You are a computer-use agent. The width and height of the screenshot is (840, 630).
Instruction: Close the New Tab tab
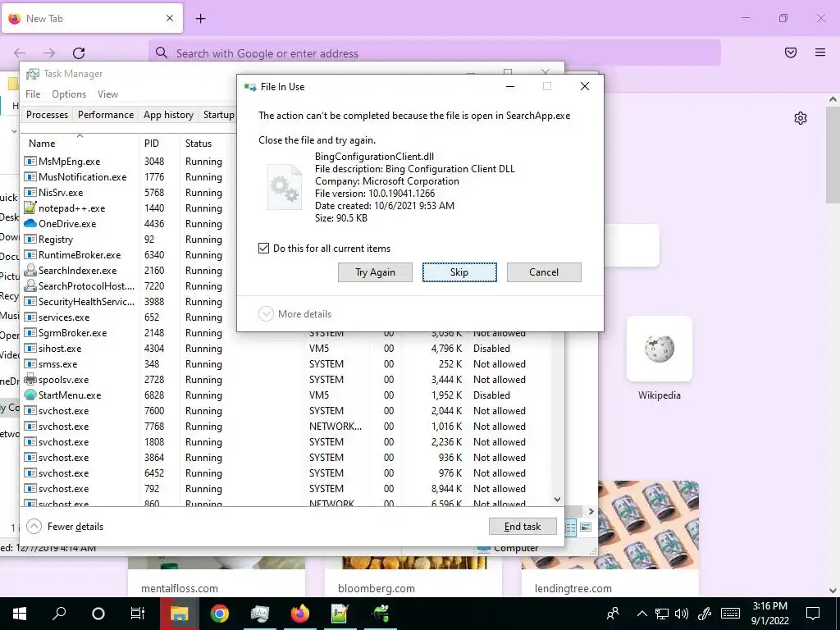(x=170, y=18)
